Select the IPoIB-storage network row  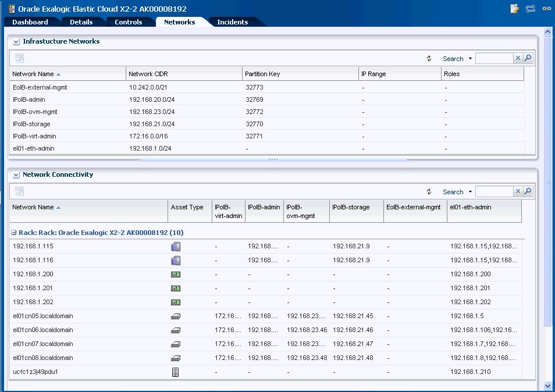coord(31,124)
